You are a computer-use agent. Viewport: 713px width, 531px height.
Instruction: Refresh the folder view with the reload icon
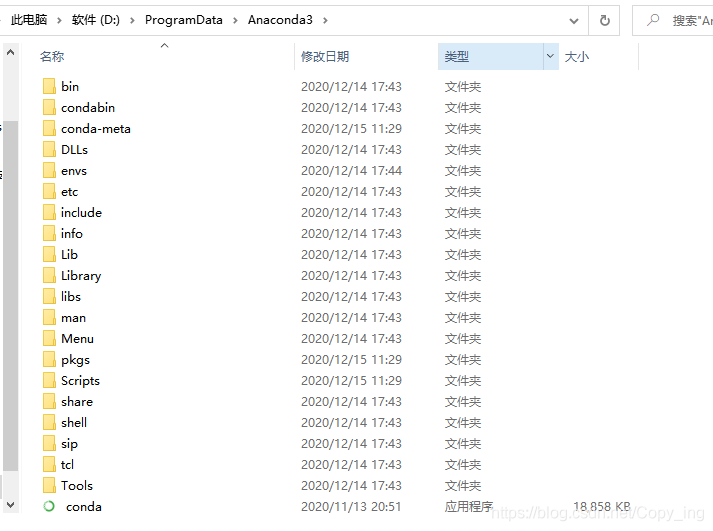[604, 20]
